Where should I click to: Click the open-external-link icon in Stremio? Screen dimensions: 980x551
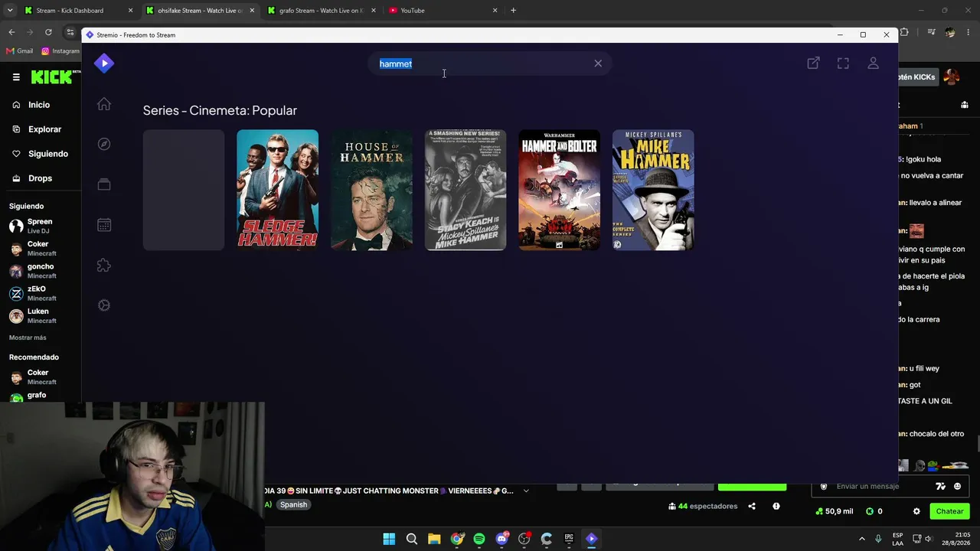(x=813, y=64)
